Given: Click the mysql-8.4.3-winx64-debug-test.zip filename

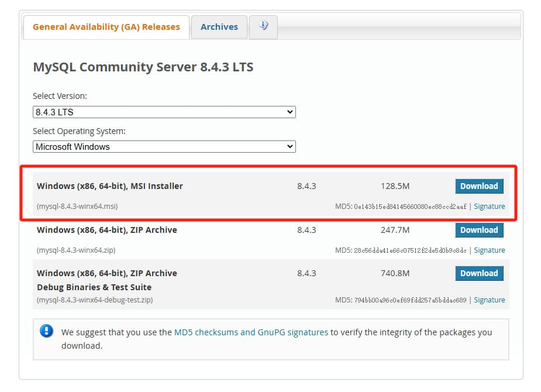Looking at the screenshot, I should (95, 300).
